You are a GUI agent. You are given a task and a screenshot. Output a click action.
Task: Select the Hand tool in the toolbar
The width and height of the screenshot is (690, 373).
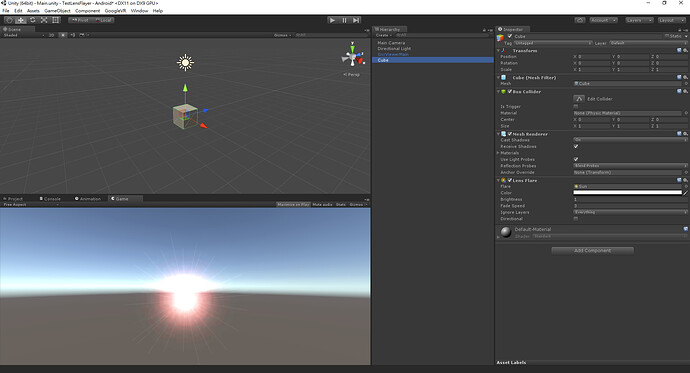tap(9, 20)
